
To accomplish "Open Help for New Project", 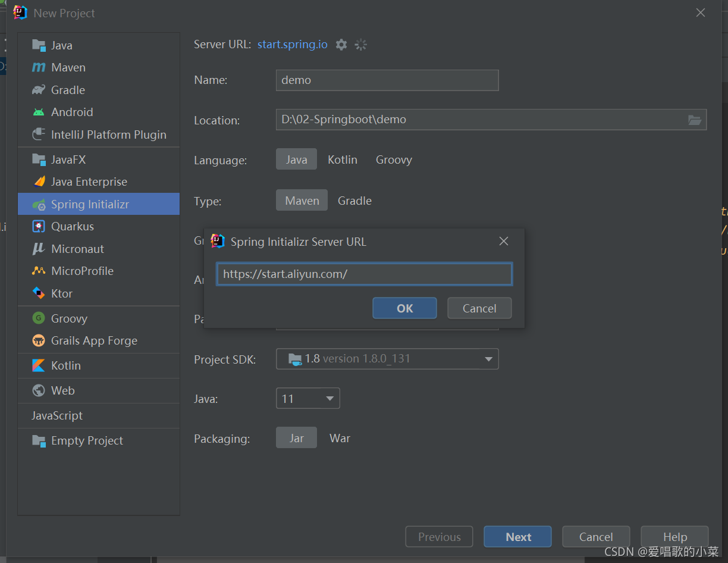I will (x=675, y=537).
